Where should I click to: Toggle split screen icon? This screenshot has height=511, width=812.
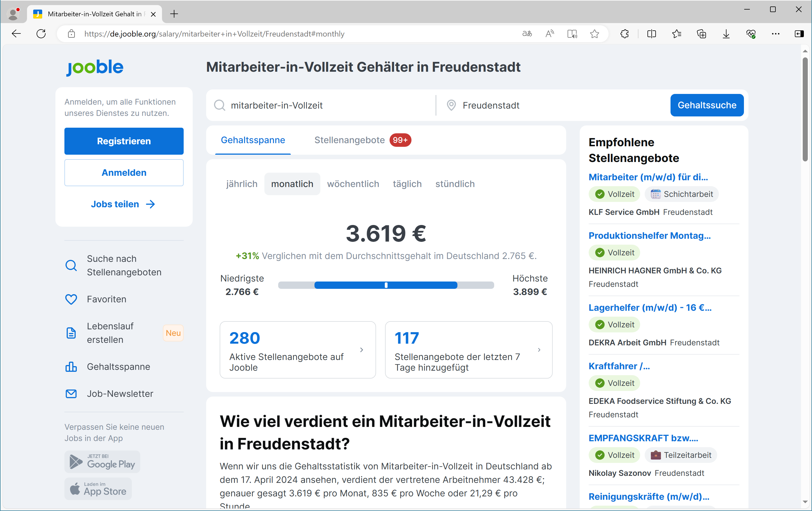(x=652, y=34)
